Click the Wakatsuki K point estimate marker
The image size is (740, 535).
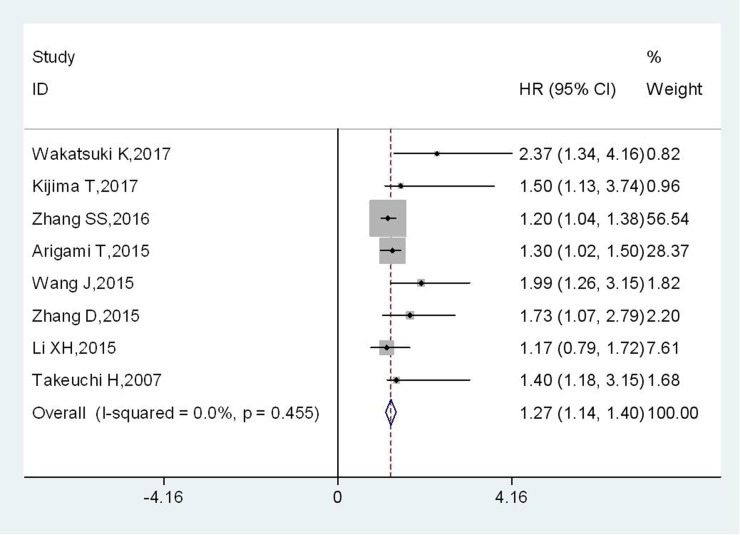pyautogui.click(x=437, y=154)
